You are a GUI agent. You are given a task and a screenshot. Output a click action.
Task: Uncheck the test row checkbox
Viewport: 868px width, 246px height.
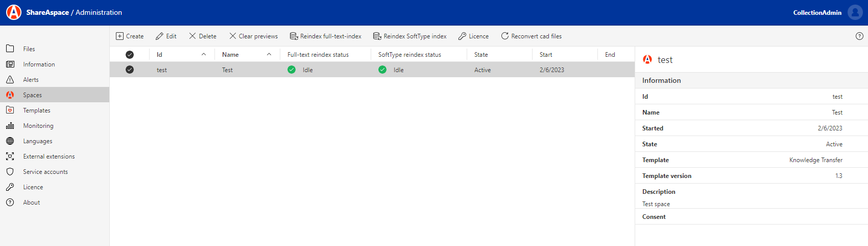(130, 70)
